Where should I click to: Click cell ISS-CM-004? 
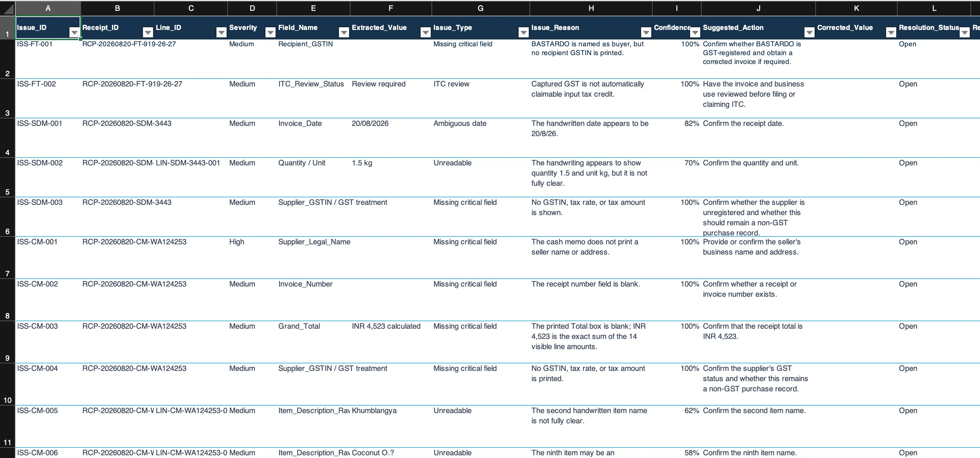[x=48, y=384]
